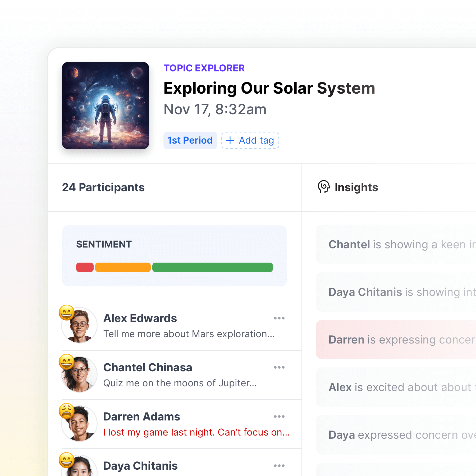Click Alex Edwards' happy emoji badge
This screenshot has height=476, width=476.
click(x=67, y=313)
